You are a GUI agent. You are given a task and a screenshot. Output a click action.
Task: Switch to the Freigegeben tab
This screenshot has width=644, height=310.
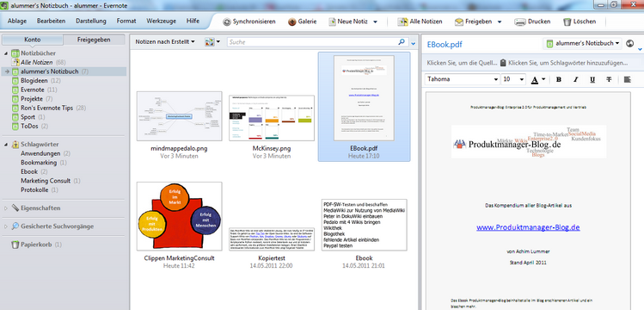tap(94, 40)
